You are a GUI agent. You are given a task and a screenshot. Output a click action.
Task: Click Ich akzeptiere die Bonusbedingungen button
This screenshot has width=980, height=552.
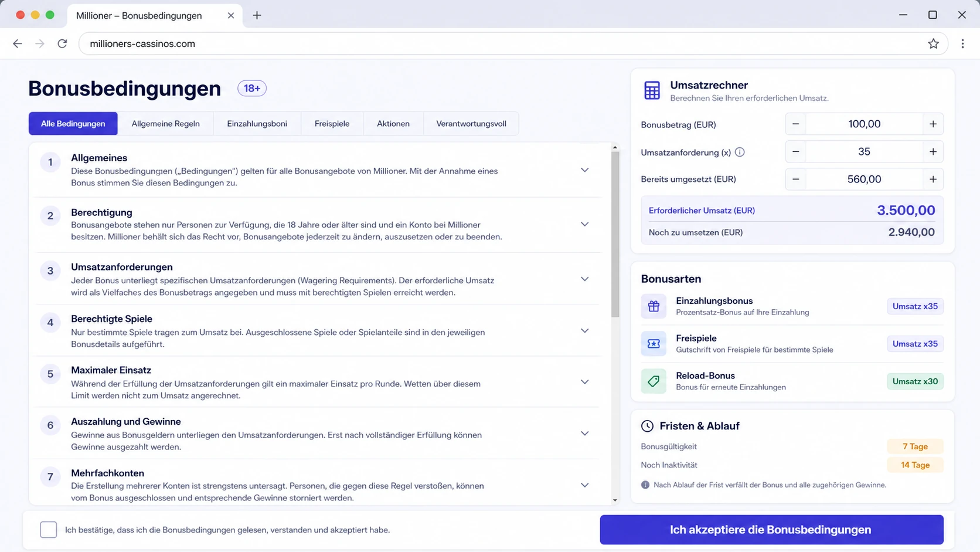coord(771,530)
